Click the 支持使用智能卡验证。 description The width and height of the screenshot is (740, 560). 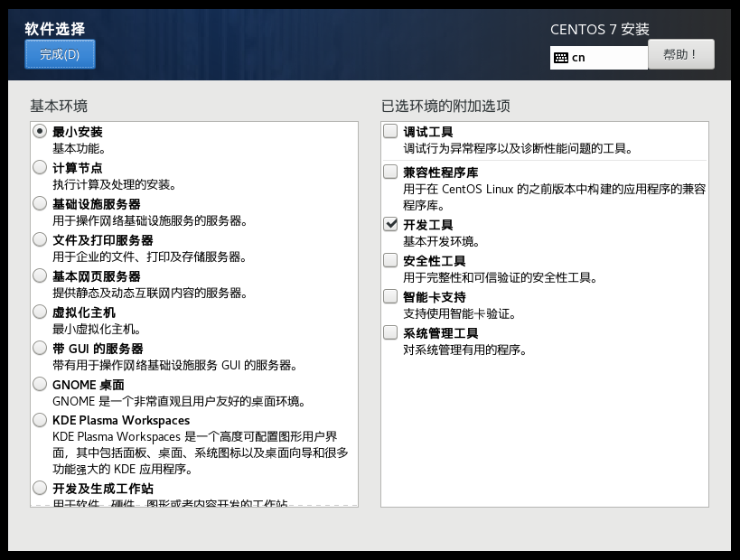[460, 313]
